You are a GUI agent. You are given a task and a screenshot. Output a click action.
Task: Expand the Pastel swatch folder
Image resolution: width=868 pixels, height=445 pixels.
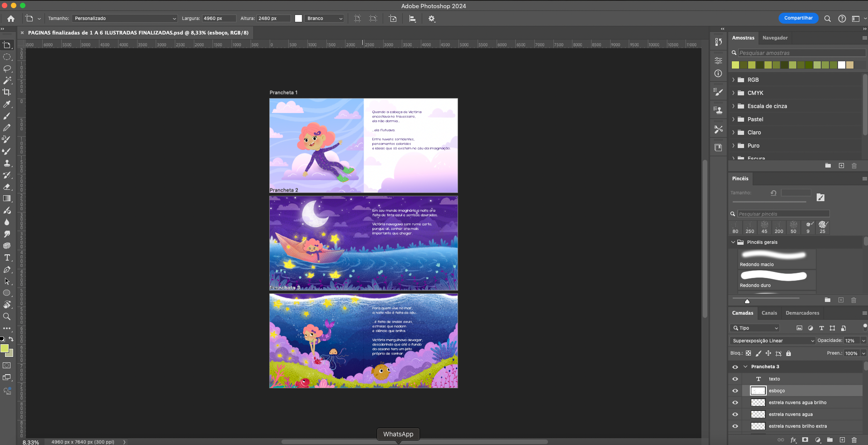tap(733, 119)
